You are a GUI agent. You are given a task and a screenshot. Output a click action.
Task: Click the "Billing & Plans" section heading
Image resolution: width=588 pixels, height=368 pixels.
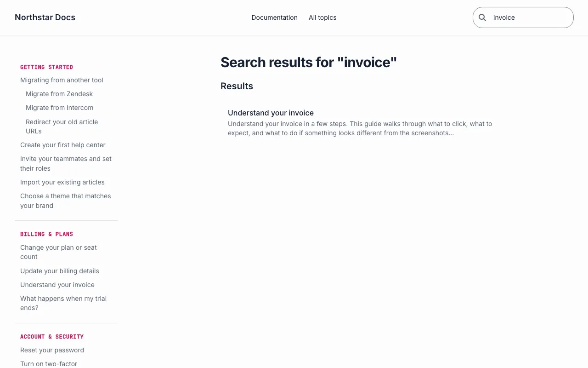click(x=46, y=234)
